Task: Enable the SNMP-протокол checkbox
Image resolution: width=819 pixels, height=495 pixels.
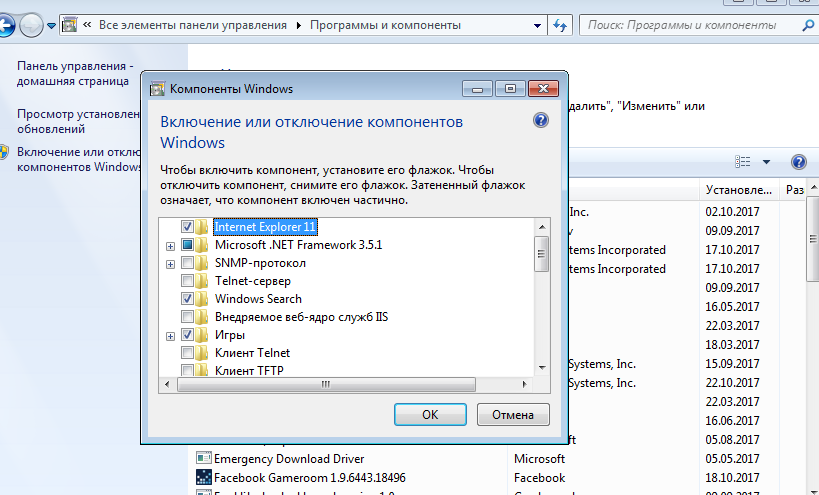Action: 188,263
